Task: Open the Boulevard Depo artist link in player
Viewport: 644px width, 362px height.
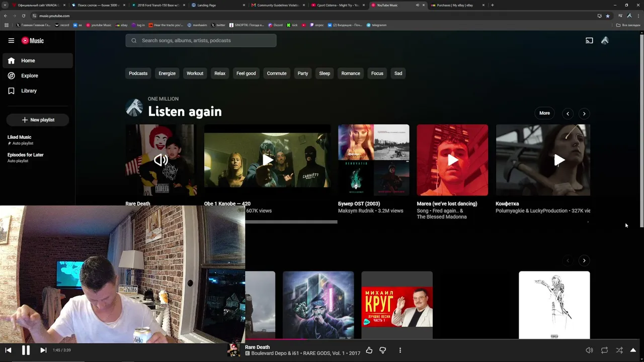Action: tap(270, 353)
